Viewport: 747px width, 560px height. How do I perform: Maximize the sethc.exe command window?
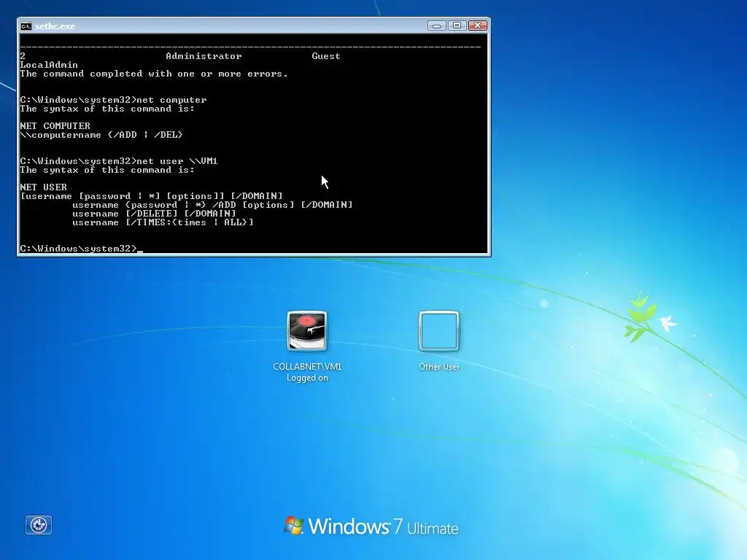point(457,26)
